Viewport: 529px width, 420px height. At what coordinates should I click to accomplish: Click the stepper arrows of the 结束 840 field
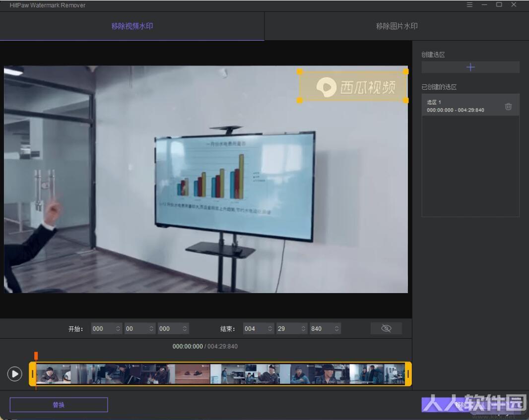[x=336, y=329]
